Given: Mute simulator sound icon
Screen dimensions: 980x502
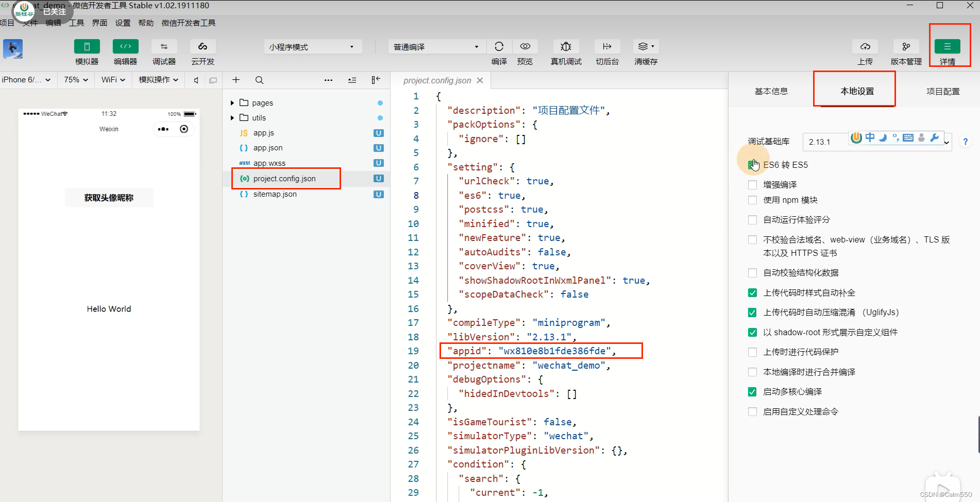Looking at the screenshot, I should tap(196, 80).
